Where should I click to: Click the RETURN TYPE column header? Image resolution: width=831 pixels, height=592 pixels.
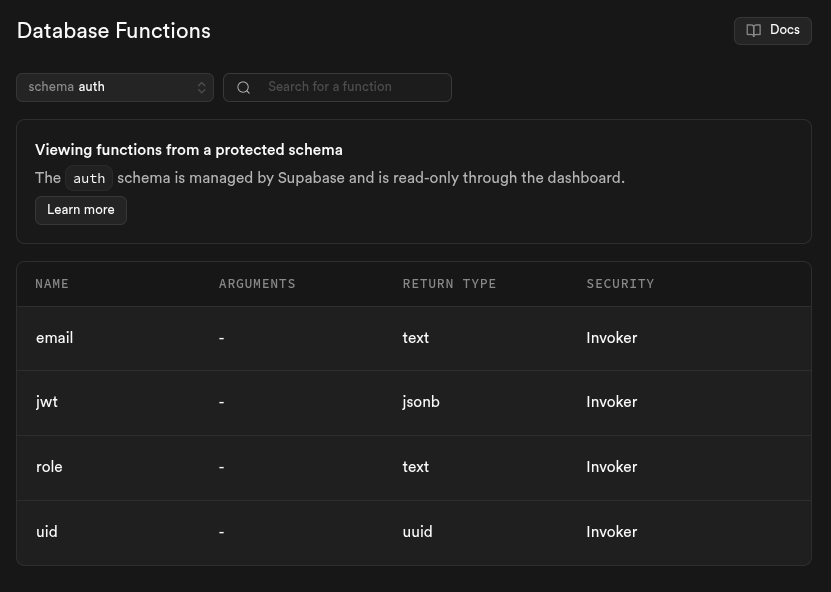point(449,284)
